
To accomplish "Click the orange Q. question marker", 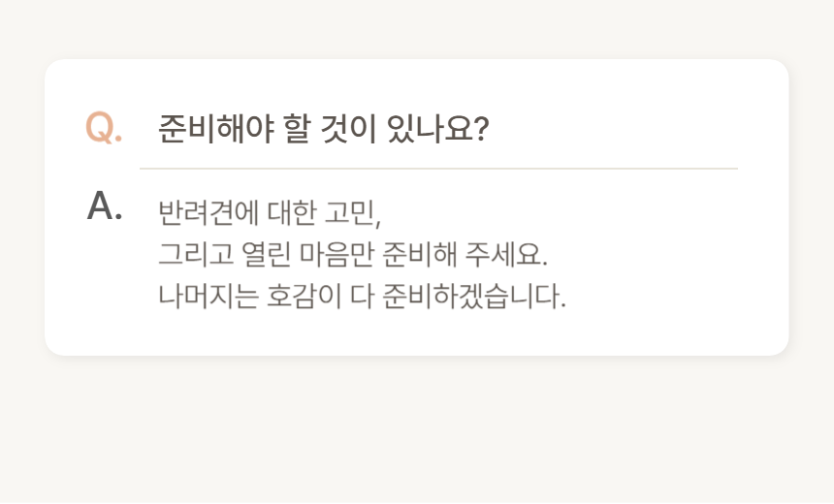I will [x=104, y=128].
